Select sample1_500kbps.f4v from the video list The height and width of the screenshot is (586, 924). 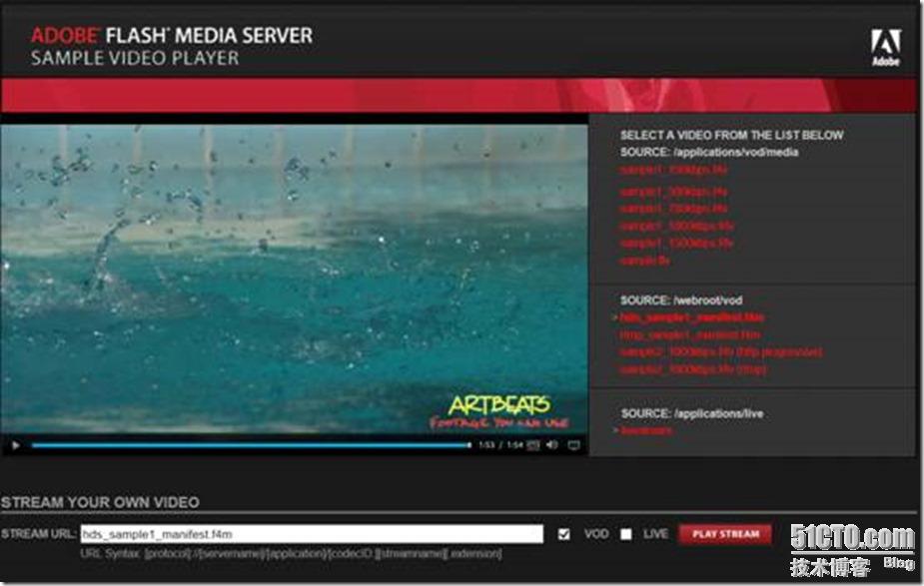tap(673, 192)
